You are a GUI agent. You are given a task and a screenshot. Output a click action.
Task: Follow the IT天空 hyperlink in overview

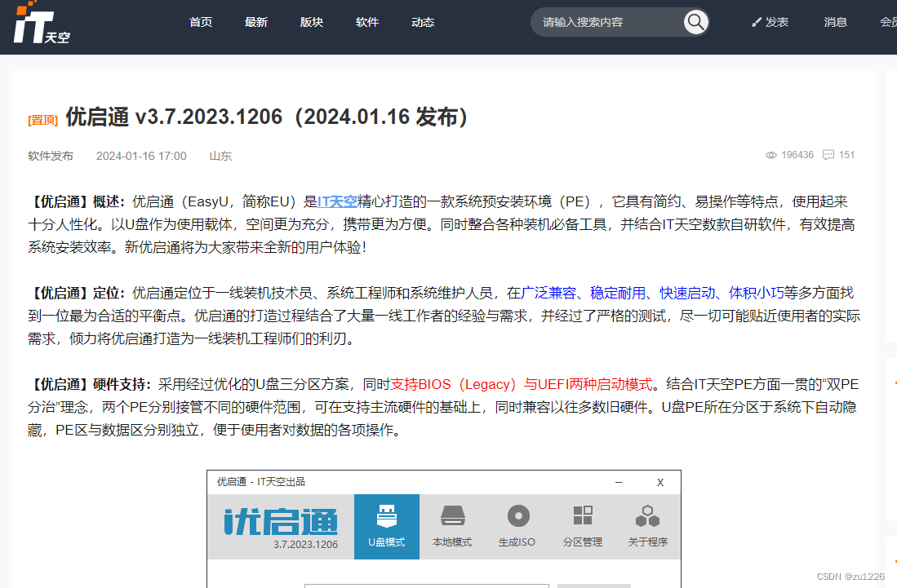[x=338, y=201]
